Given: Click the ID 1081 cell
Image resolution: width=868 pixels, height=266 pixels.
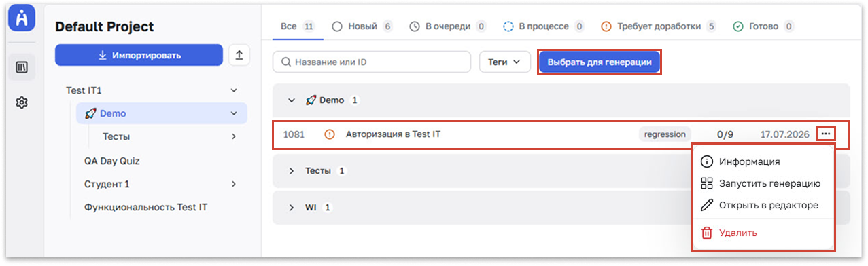Looking at the screenshot, I should coord(294,134).
